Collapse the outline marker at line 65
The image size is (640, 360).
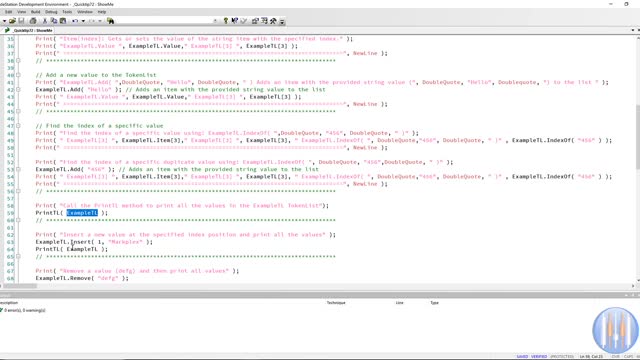pos(18,256)
